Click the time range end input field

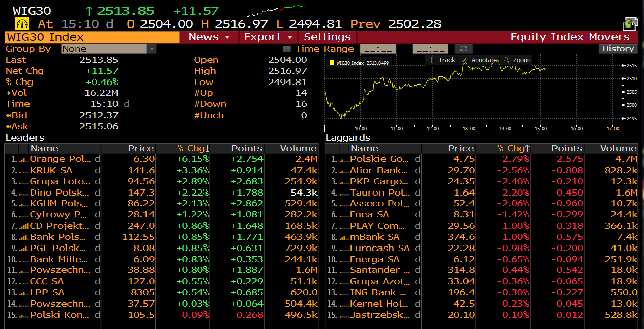430,49
